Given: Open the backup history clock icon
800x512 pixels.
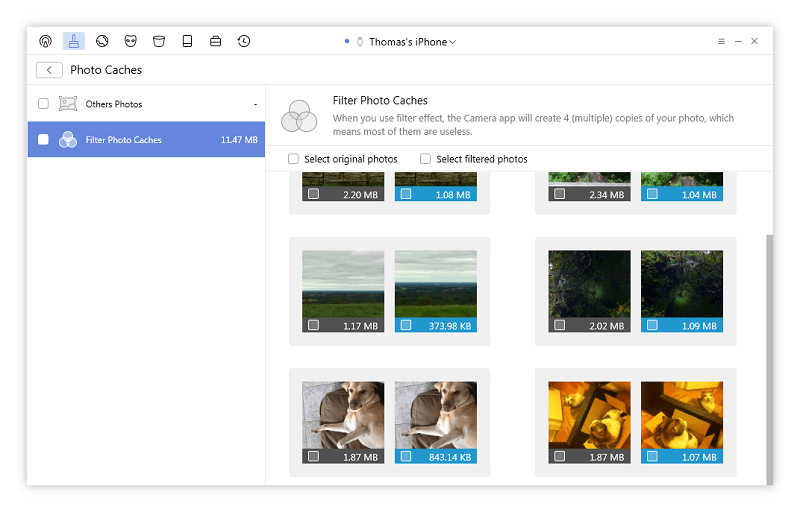Looking at the screenshot, I should [244, 41].
